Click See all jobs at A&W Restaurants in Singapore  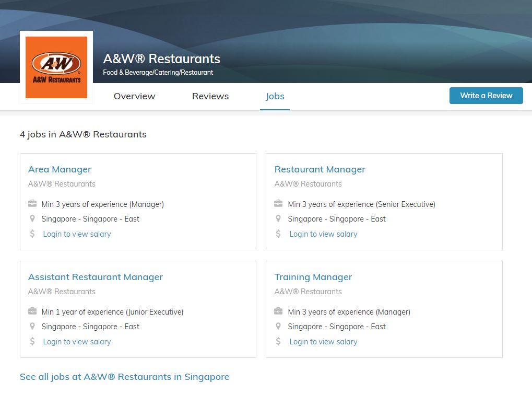tap(124, 377)
